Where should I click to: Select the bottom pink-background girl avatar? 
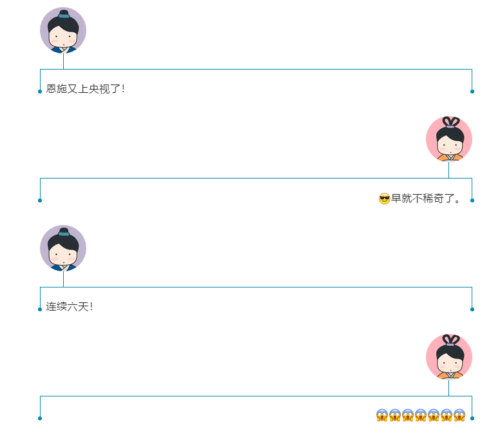tap(449, 357)
